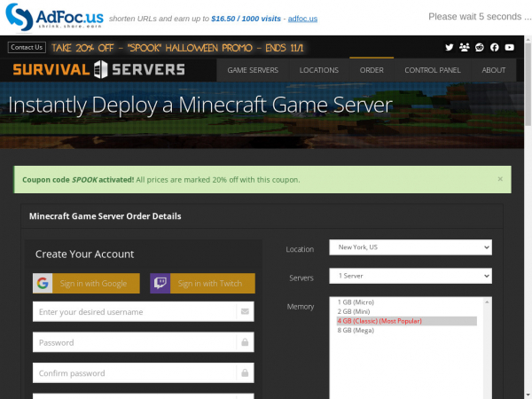
Task: Click the community group icon
Action: click(465, 47)
